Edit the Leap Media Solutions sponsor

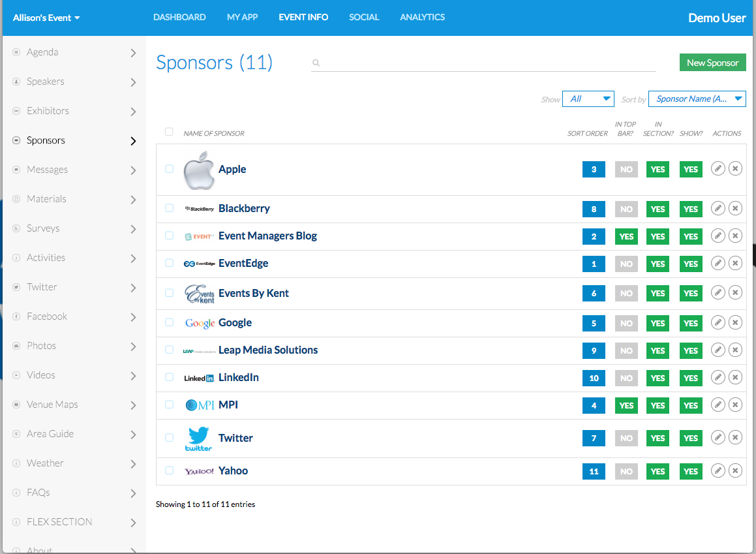point(718,350)
